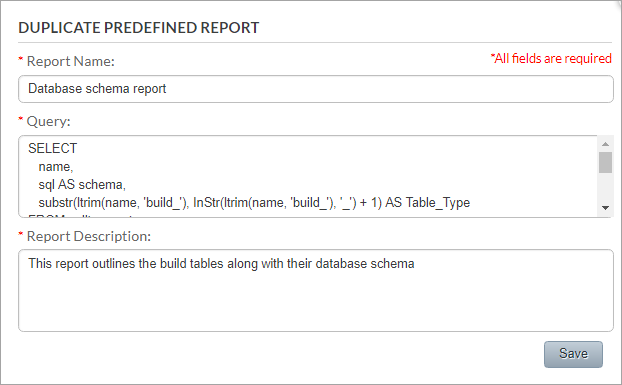Click the red 'All fields are required' notice
622x385 pixels.
[551, 59]
